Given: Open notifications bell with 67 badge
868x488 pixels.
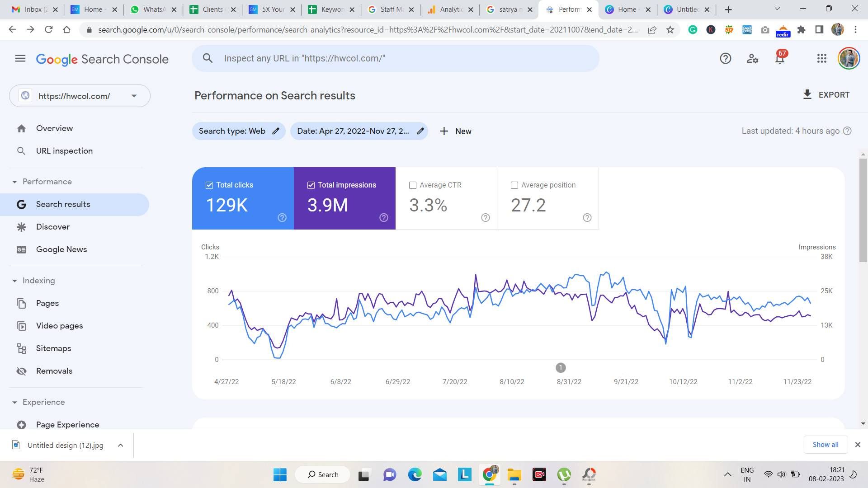Looking at the screenshot, I should click(x=780, y=57).
